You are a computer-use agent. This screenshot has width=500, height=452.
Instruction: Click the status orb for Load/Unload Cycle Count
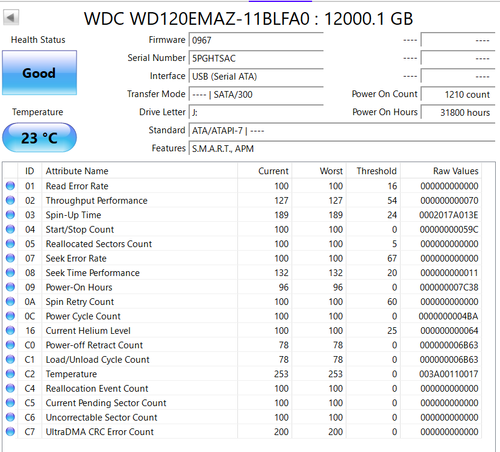click(10, 359)
